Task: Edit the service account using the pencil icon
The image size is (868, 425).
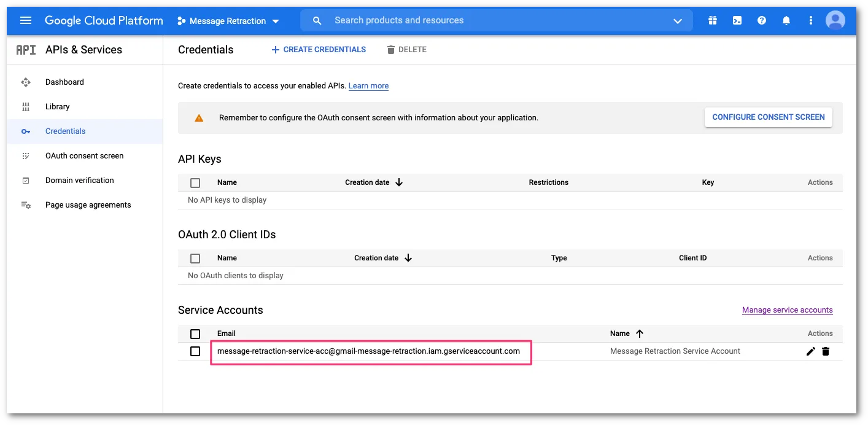Action: (810, 351)
